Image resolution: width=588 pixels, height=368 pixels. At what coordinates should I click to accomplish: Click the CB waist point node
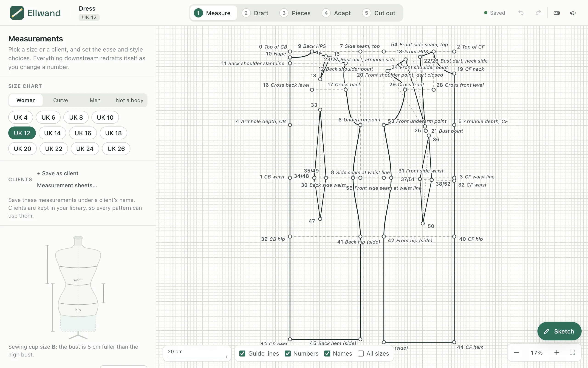click(290, 178)
